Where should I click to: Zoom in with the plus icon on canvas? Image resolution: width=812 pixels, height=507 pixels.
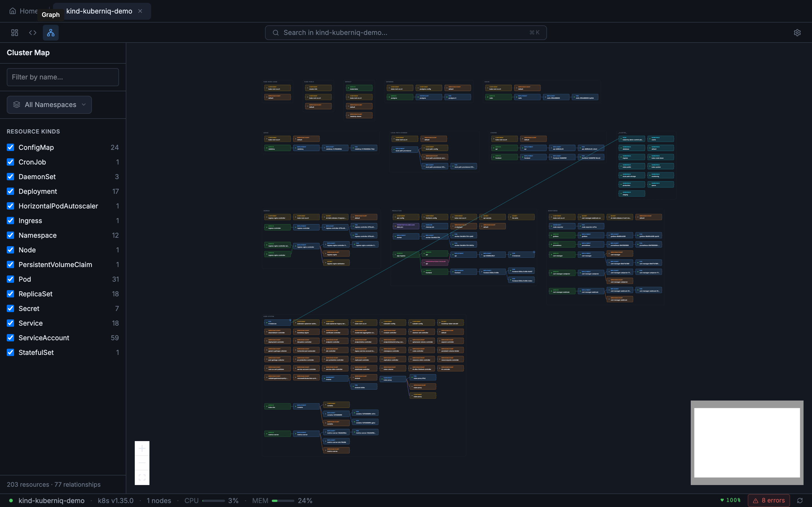click(x=142, y=448)
